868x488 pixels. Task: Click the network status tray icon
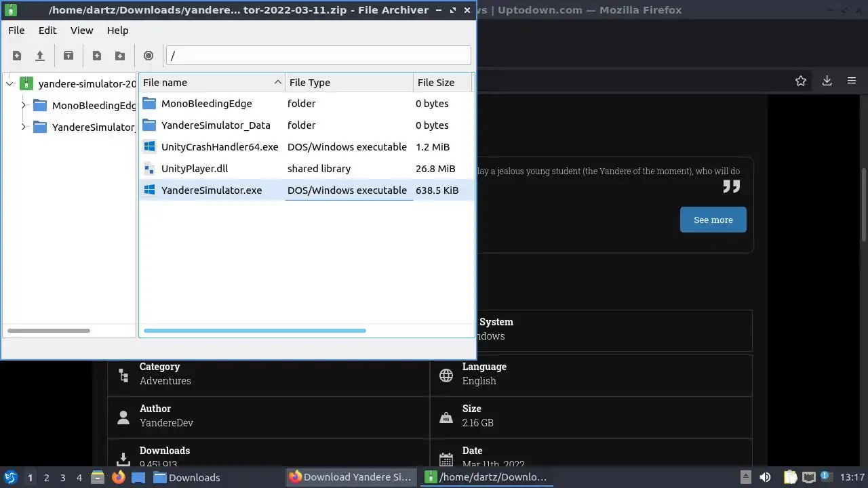pos(808,477)
